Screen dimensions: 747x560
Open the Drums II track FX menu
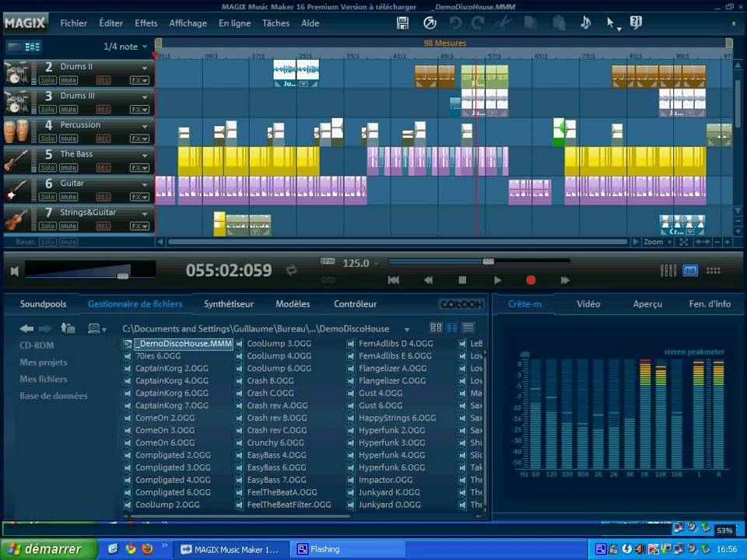click(139, 80)
